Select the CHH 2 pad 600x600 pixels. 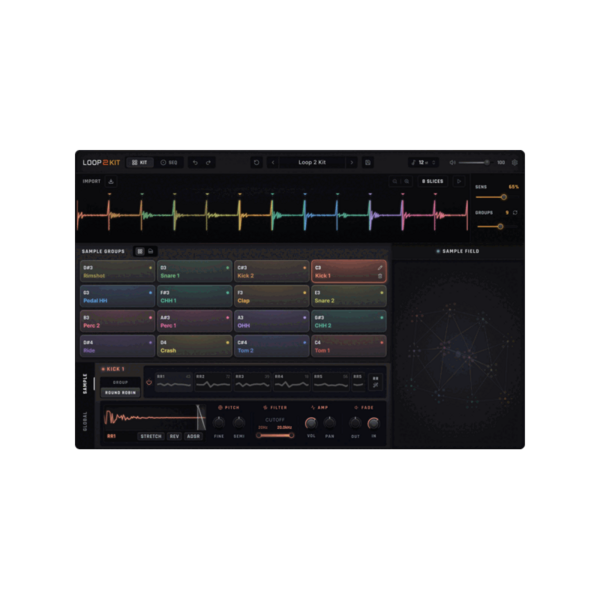(349, 321)
